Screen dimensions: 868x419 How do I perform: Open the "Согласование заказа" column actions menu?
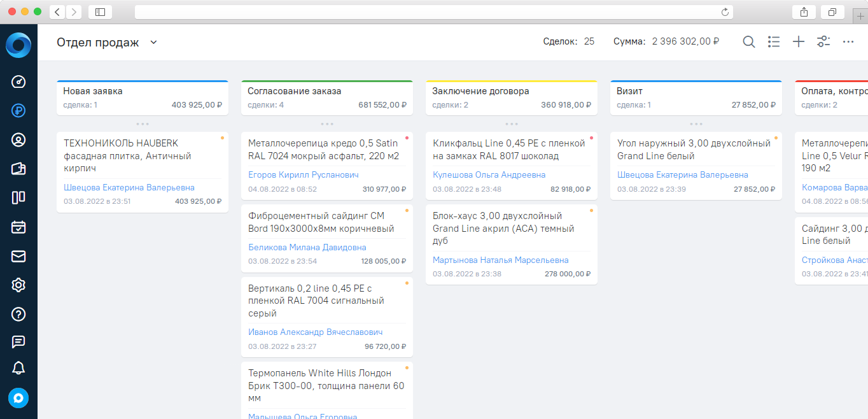tap(326, 124)
